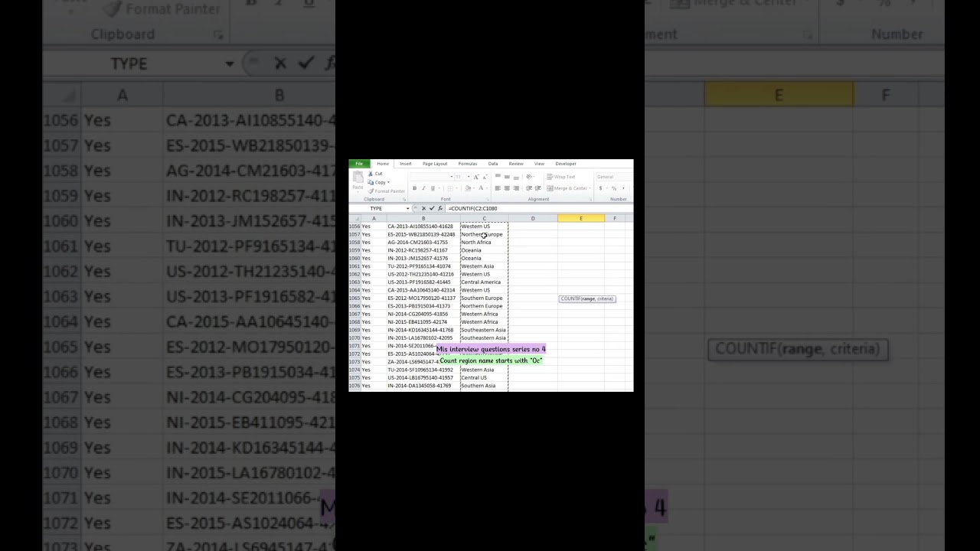The height and width of the screenshot is (551, 980).
Task: Click the Name Box showing TYPE
Action: 376,208
